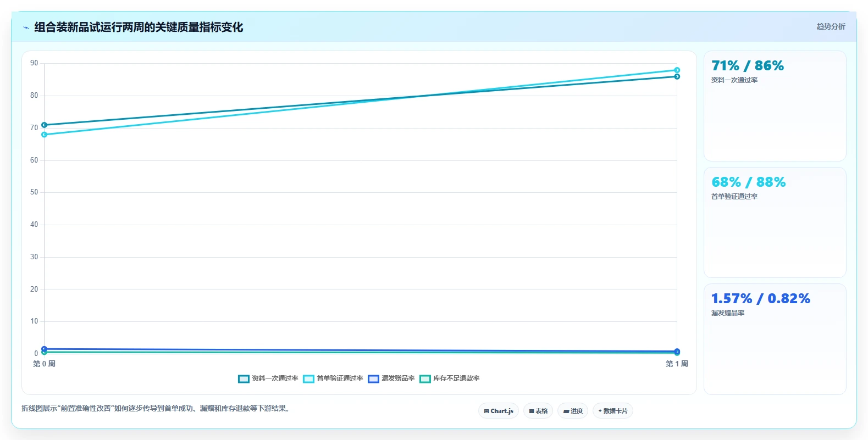The width and height of the screenshot is (868, 440).
Task: Select the 68% / 88% stat card value
Action: 749,182
